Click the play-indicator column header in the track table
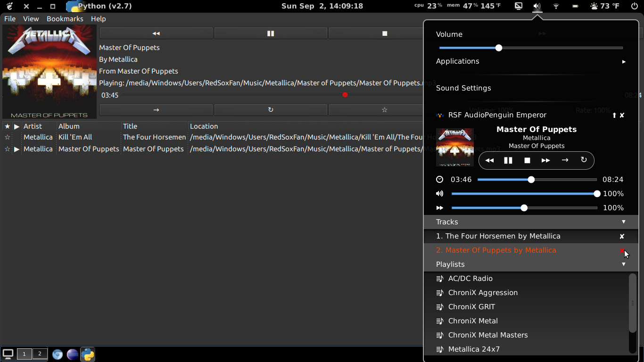The width and height of the screenshot is (644, 362). (17, 126)
